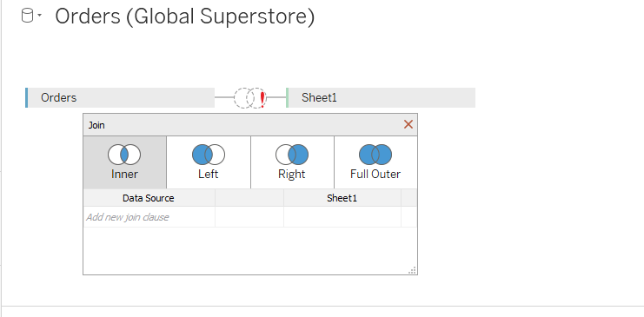Screen dimensions: 644x317
Task: Click the Sheet1 column header in Join dialog
Action: 342,198
